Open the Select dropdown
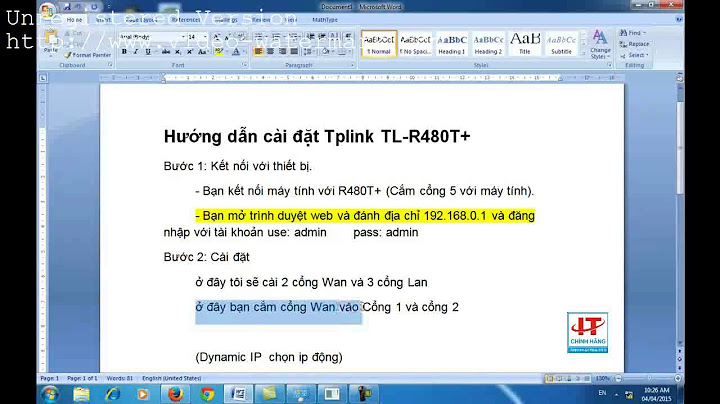This screenshot has height=404, width=720. pyautogui.click(x=634, y=55)
